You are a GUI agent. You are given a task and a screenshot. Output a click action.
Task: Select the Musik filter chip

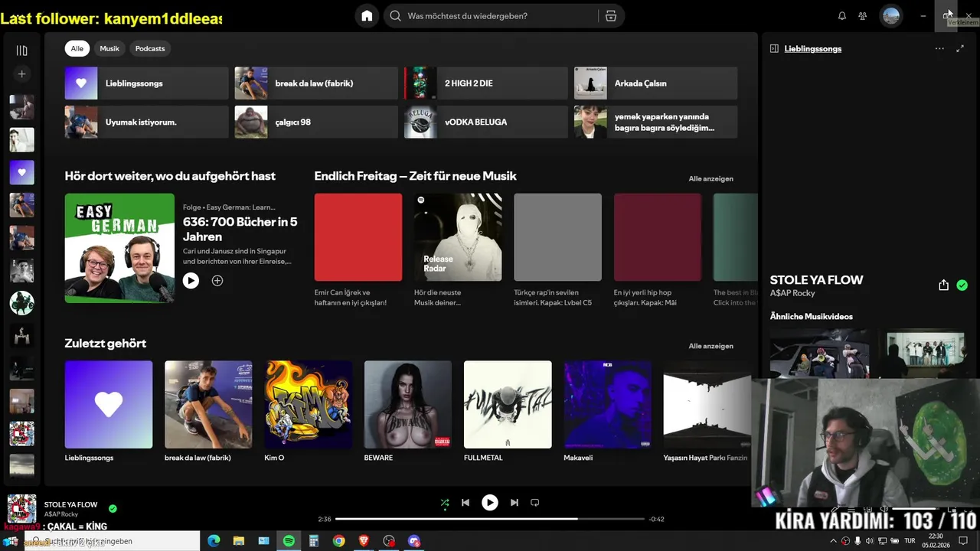(x=109, y=48)
